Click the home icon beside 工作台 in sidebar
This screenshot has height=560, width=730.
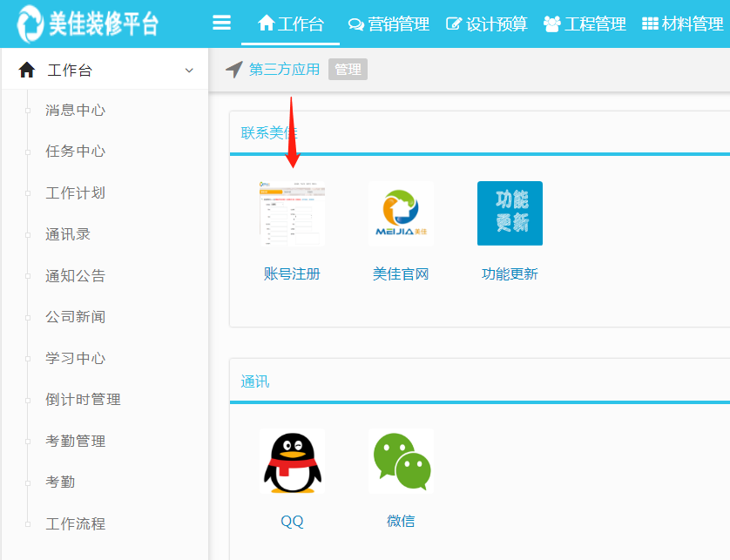tap(24, 68)
